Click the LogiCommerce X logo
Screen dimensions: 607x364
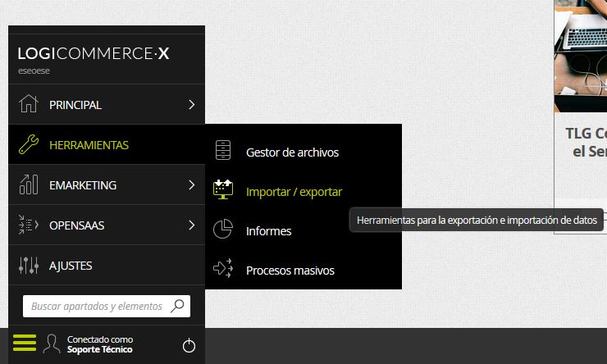coord(94,53)
